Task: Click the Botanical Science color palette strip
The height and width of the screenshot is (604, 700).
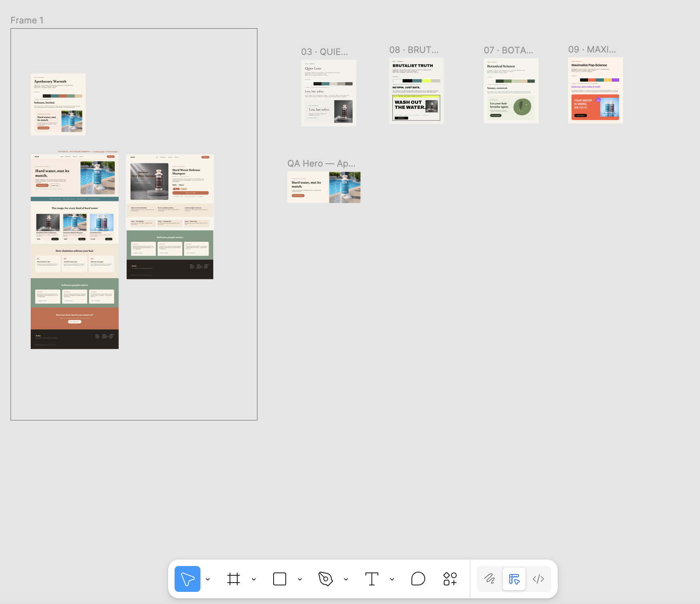Action: click(511, 81)
